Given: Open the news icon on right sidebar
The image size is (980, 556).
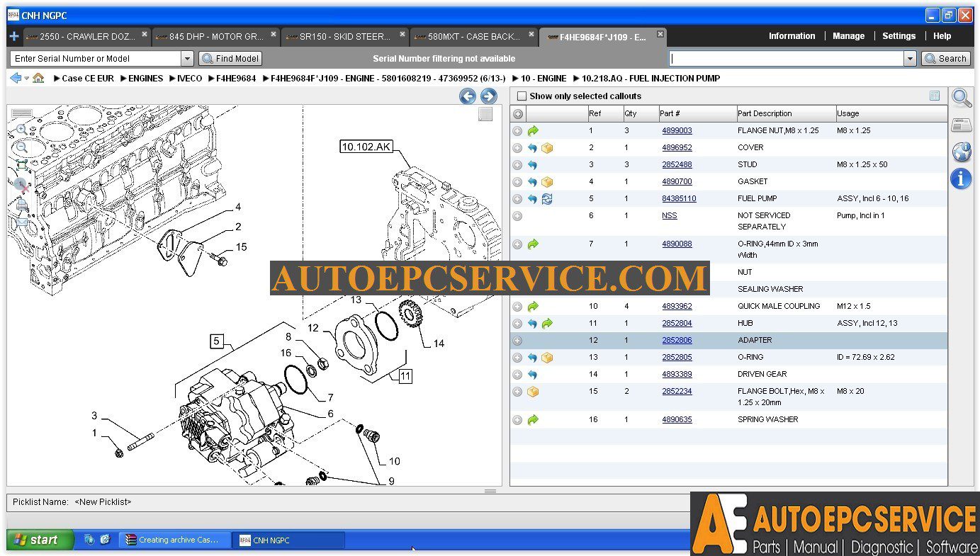Looking at the screenshot, I should click(x=962, y=125).
